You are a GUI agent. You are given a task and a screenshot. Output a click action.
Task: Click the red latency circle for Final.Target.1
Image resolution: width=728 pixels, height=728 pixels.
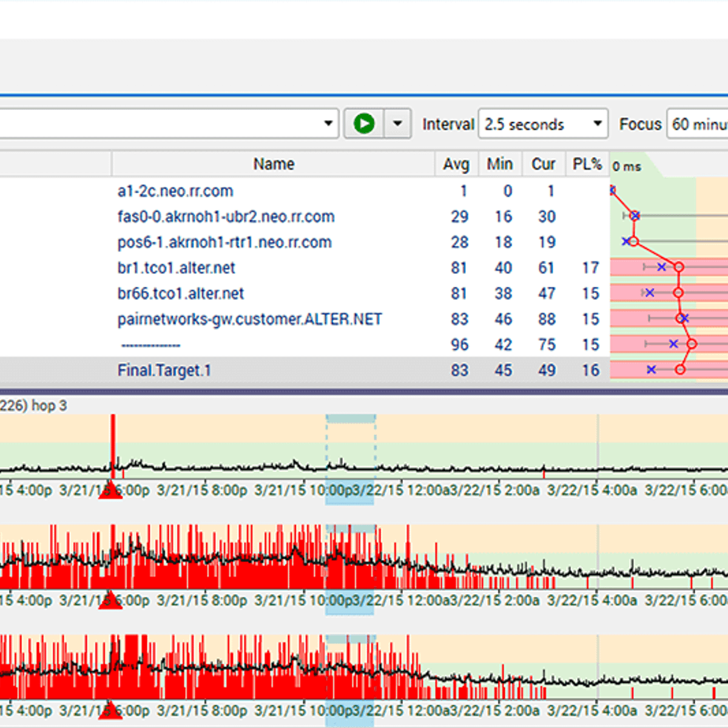pyautogui.click(x=679, y=369)
